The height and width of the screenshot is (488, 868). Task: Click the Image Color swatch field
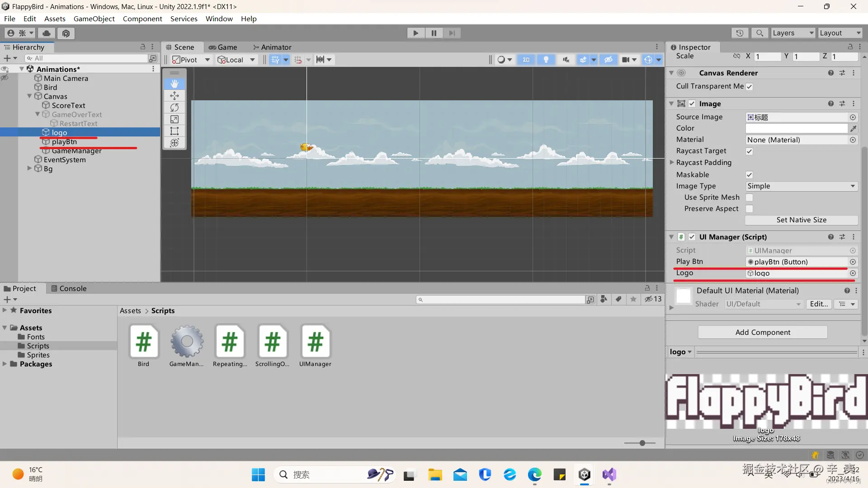(796, 128)
